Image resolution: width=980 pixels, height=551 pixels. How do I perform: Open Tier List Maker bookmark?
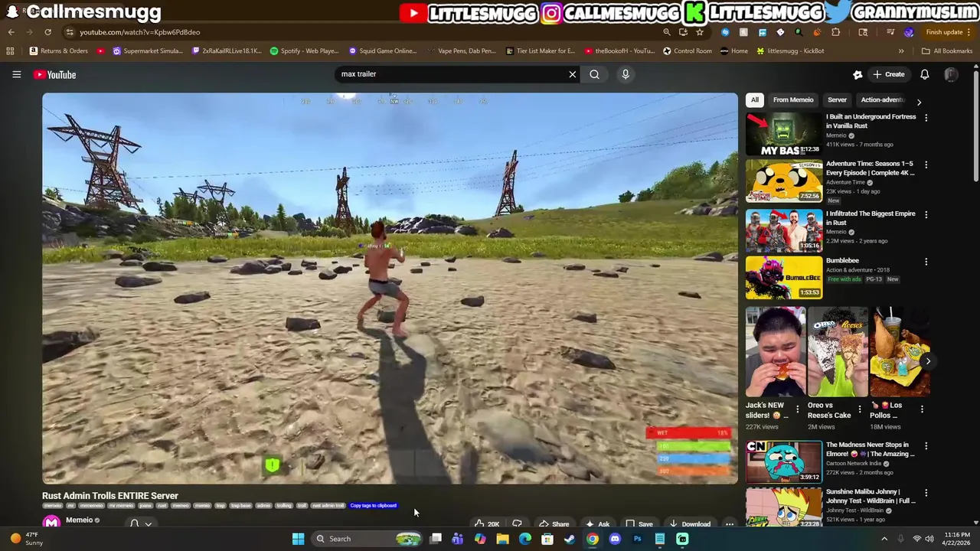(x=541, y=51)
